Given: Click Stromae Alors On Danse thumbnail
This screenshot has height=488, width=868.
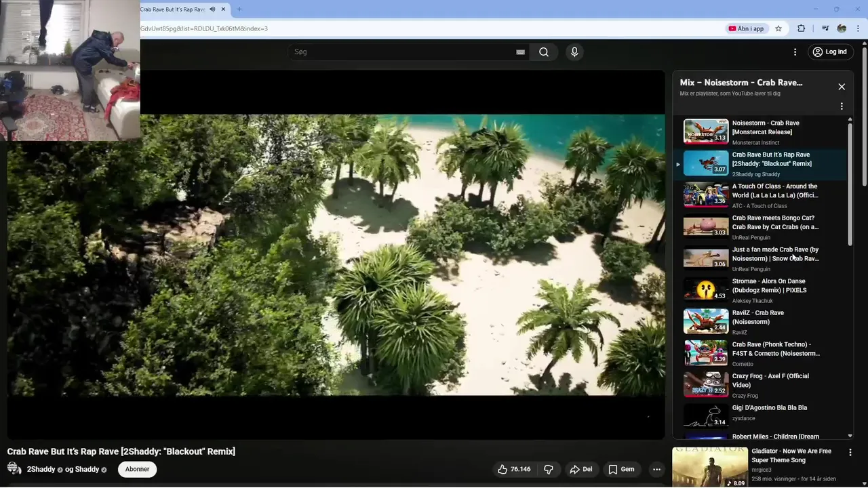Looking at the screenshot, I should click(706, 289).
